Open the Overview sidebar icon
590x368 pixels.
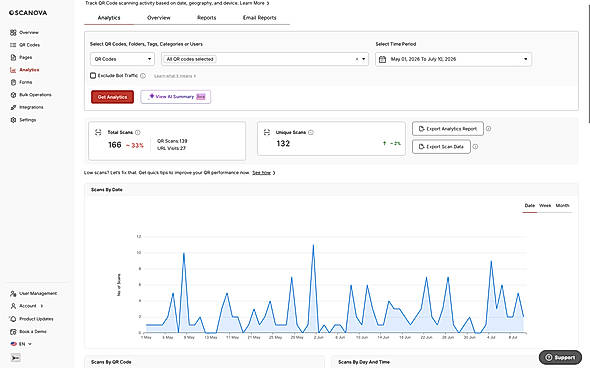pyautogui.click(x=13, y=32)
